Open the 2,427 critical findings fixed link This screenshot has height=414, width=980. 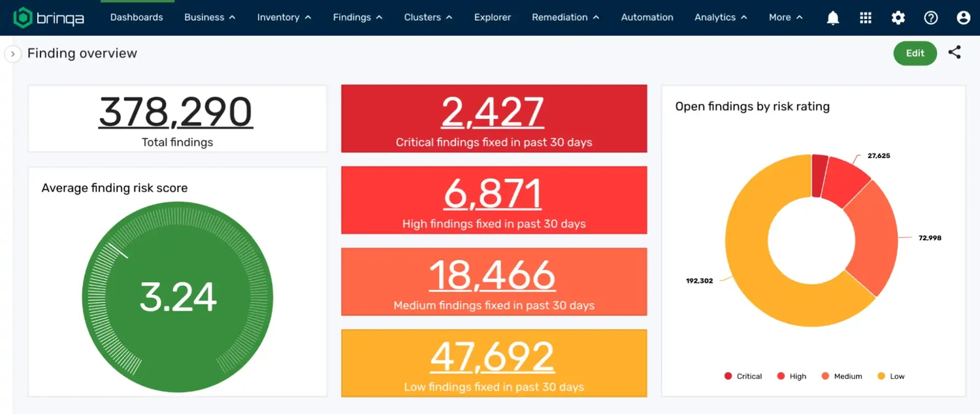click(493, 112)
